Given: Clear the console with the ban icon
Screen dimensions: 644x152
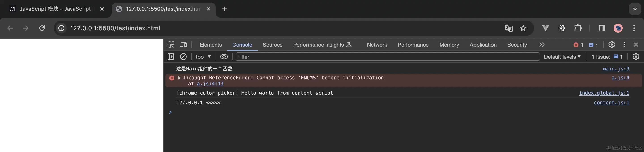Looking at the screenshot, I should point(183,57).
